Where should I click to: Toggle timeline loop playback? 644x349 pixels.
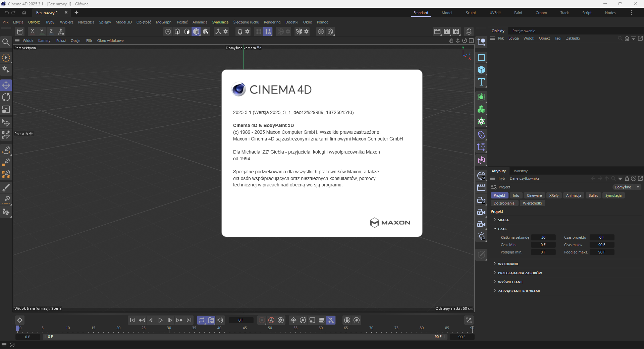click(201, 320)
